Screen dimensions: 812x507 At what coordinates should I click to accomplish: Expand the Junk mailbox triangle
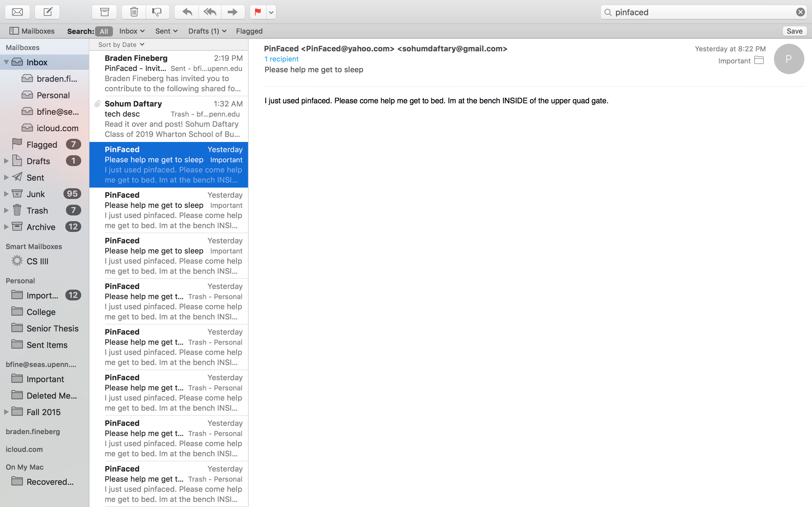click(6, 194)
